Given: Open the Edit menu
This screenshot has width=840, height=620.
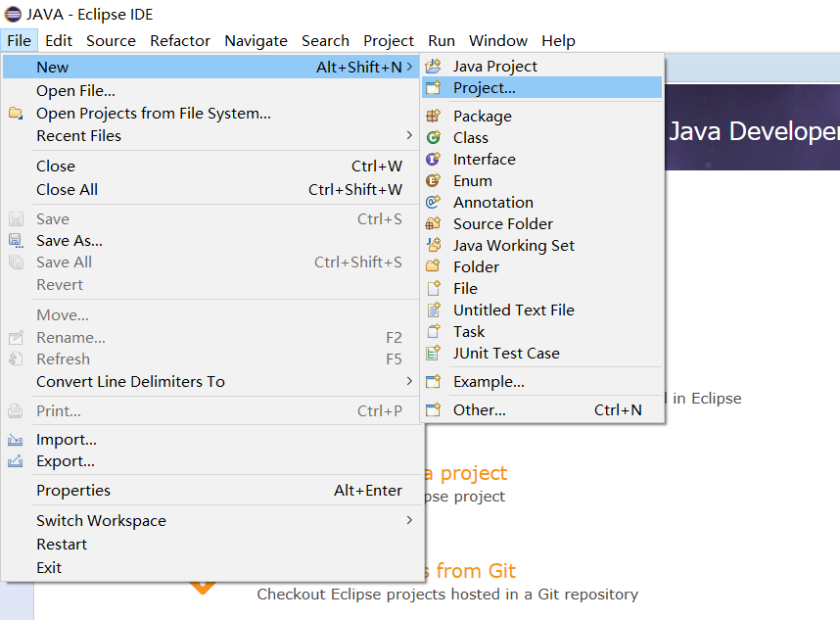Looking at the screenshot, I should [x=59, y=41].
